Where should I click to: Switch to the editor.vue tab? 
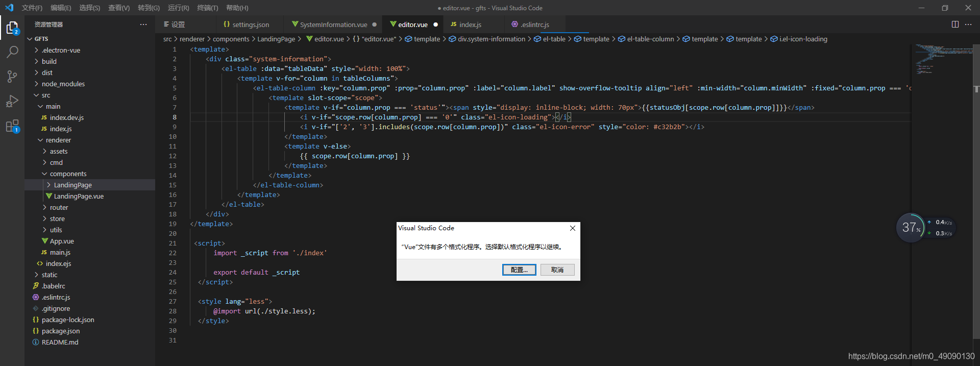[413, 25]
